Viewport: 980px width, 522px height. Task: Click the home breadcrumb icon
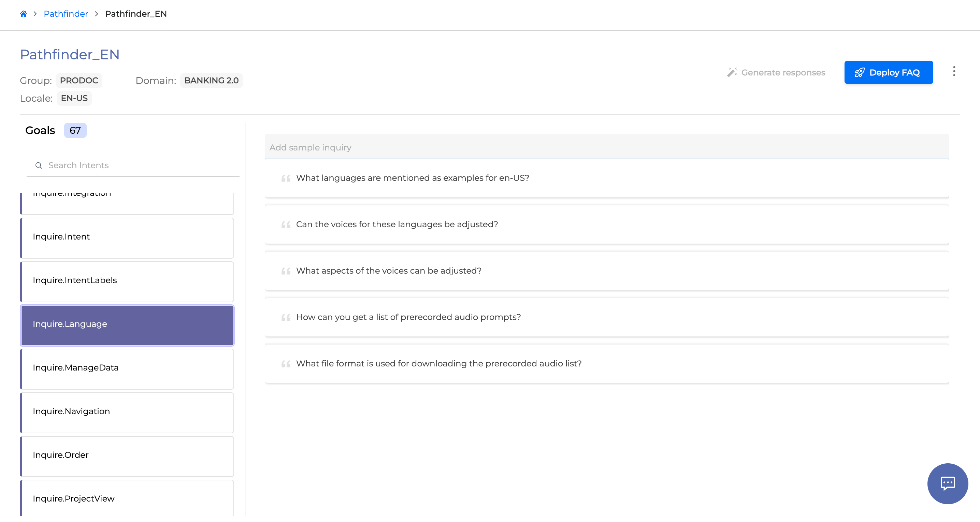tap(23, 14)
